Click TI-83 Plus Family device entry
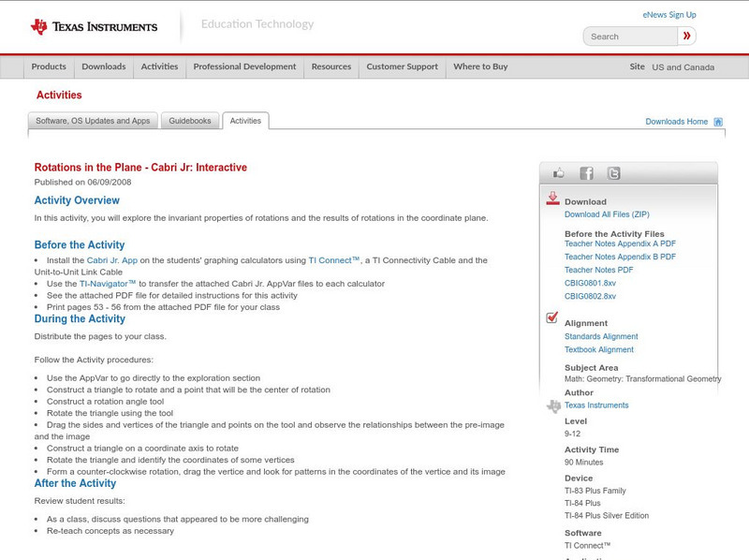This screenshot has width=749, height=560. pos(595,491)
